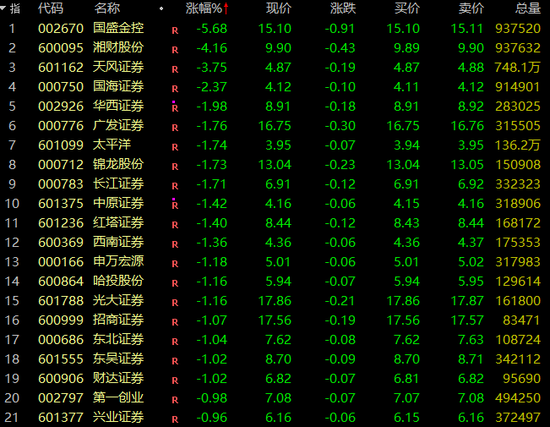Click the R icon with pink dot for 华西证券
The height and width of the screenshot is (427, 550).
175,107
